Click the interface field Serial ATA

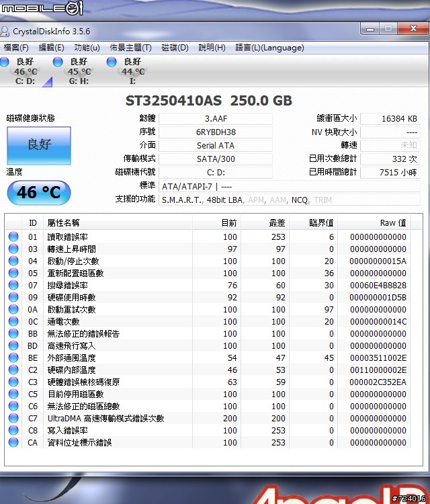(216, 146)
